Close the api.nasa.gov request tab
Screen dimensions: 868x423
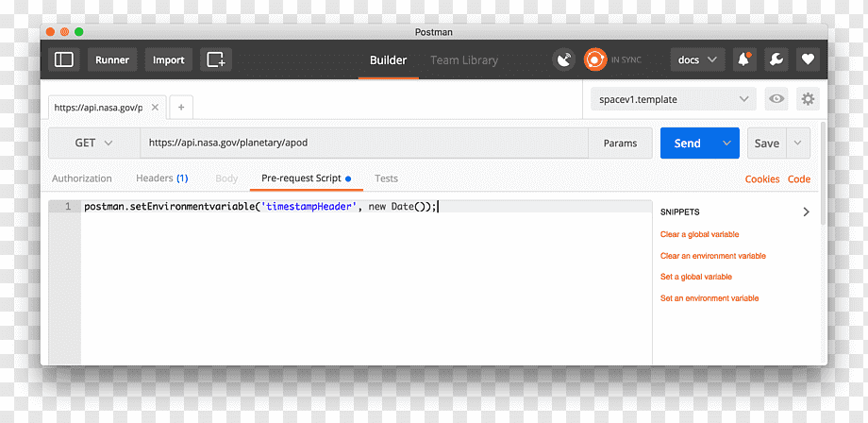pos(155,108)
